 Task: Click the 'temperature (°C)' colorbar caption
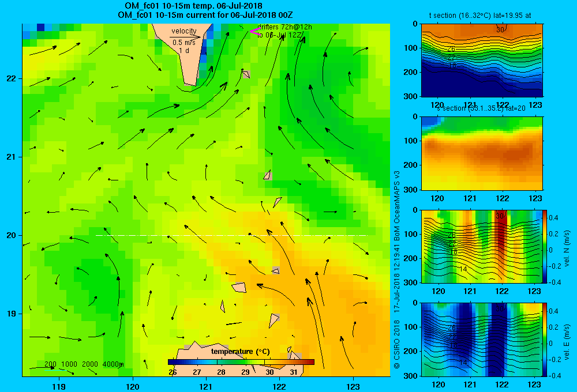pyautogui.click(x=240, y=352)
